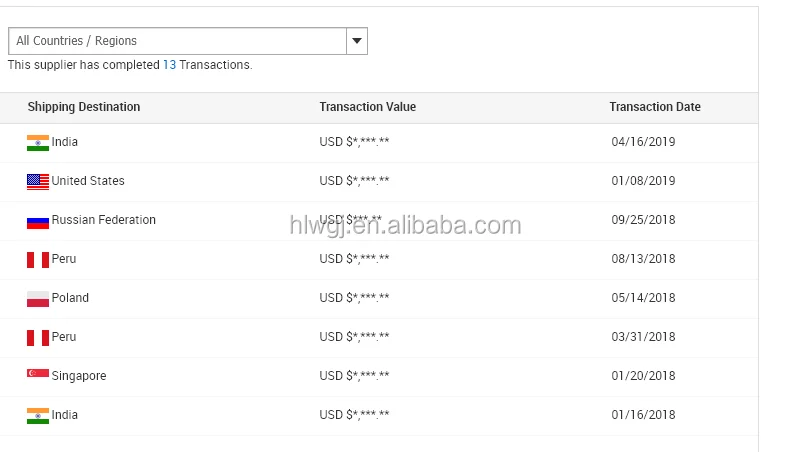Click the 13 transactions count link
This screenshot has width=809, height=452.
(169, 65)
